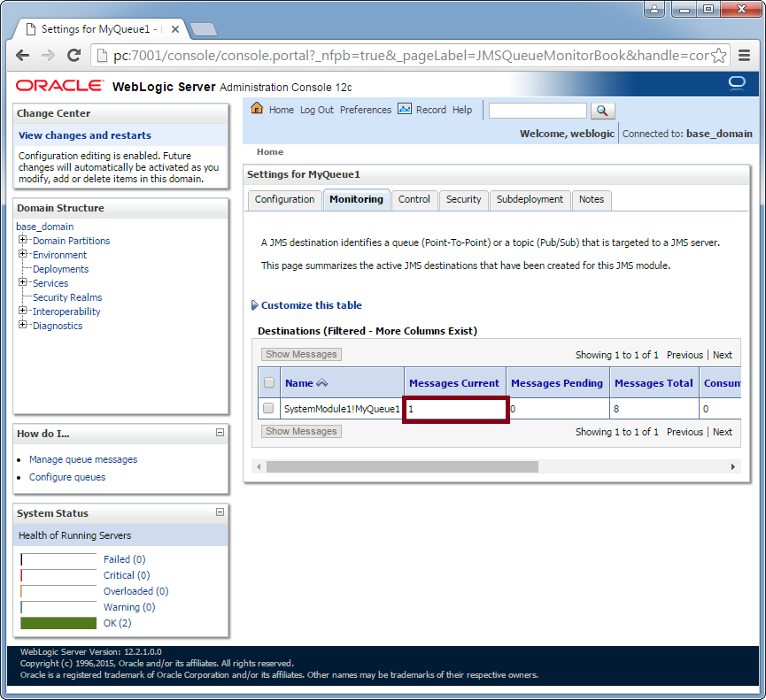The height and width of the screenshot is (700, 766).
Task: Click the top Next pagination link
Action: point(723,355)
